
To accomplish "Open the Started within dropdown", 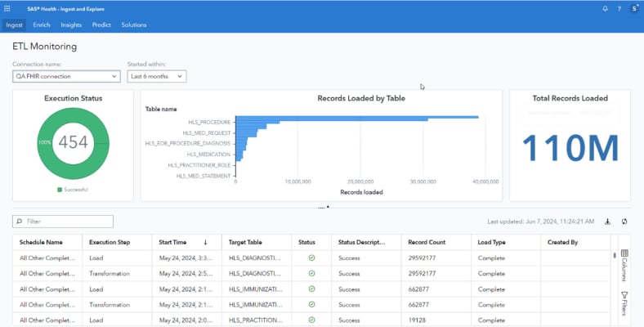I will pyautogui.click(x=157, y=76).
